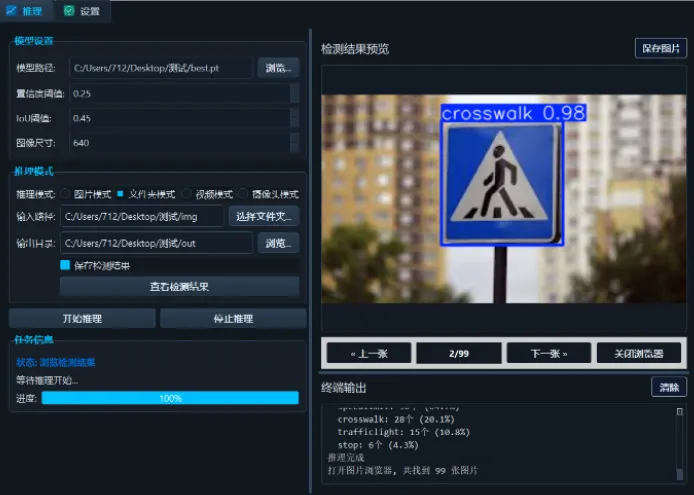Switch to the 推理 tab

pos(26,11)
